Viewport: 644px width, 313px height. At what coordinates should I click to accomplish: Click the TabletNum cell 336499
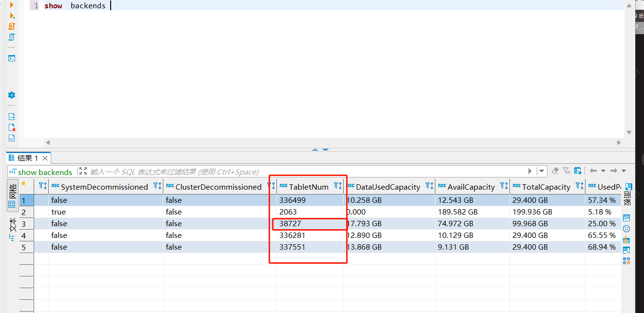coord(310,200)
